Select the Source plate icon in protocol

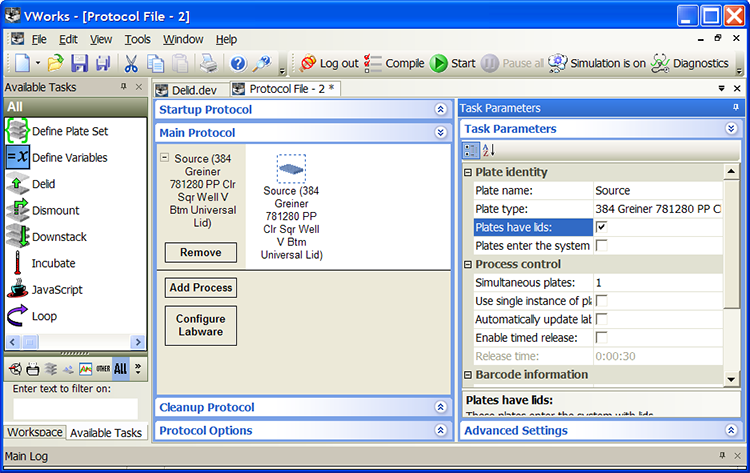(x=291, y=169)
